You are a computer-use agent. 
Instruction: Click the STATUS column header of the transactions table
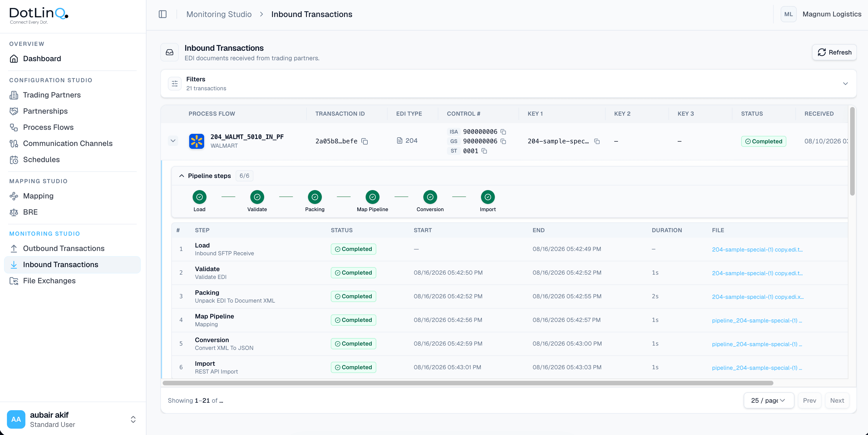752,114
